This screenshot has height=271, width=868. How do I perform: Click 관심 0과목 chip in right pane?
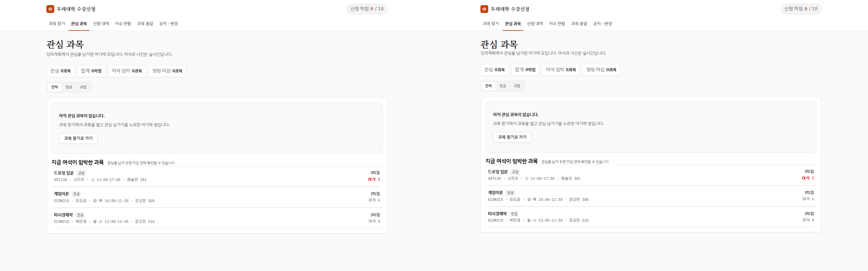pos(495,70)
